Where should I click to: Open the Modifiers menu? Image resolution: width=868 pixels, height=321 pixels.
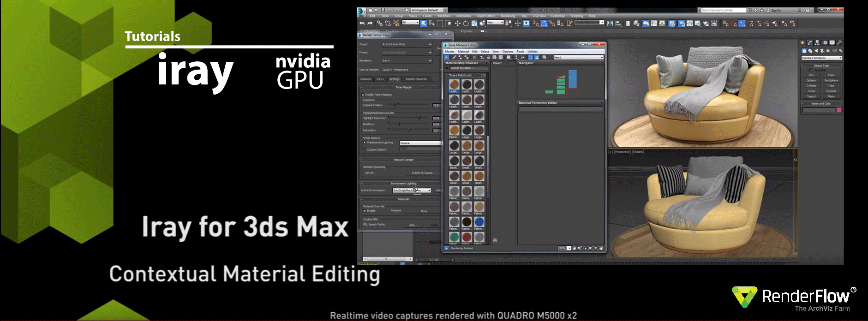(x=444, y=16)
